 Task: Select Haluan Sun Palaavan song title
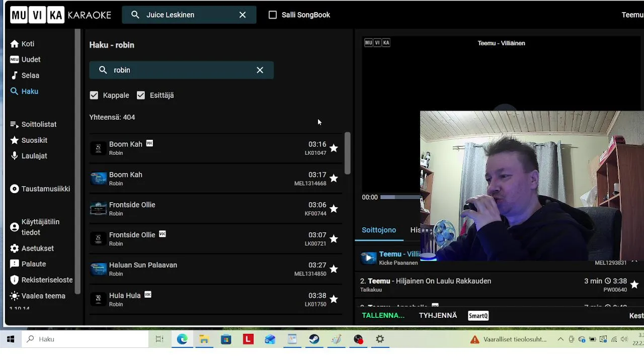coord(143,265)
